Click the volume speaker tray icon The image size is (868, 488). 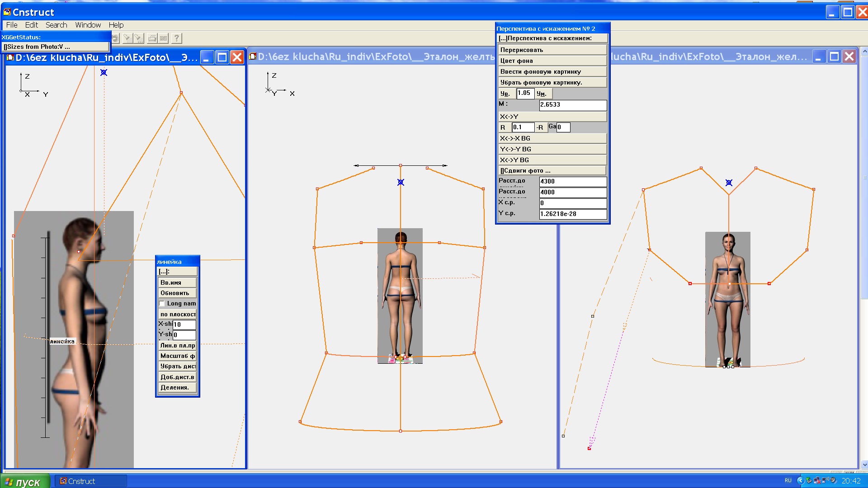833,480
